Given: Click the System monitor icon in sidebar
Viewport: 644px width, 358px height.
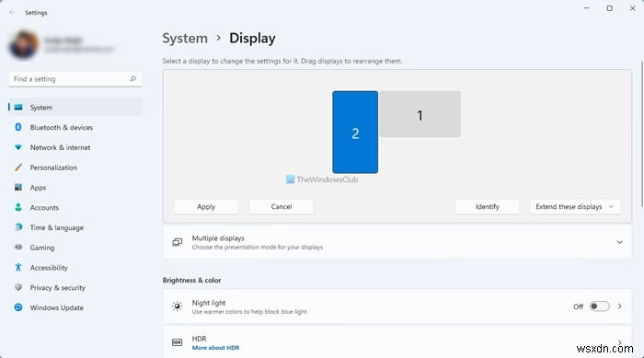Looking at the screenshot, I should point(18,108).
